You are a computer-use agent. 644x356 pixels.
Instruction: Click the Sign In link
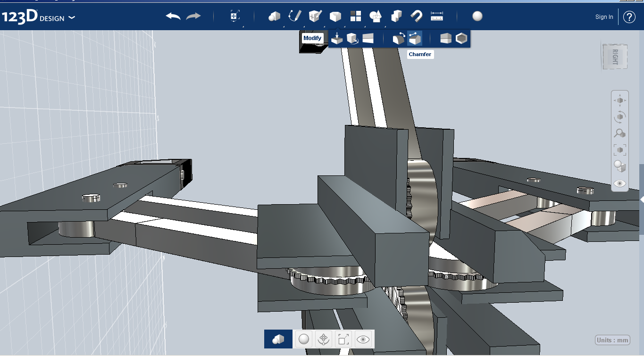click(604, 17)
